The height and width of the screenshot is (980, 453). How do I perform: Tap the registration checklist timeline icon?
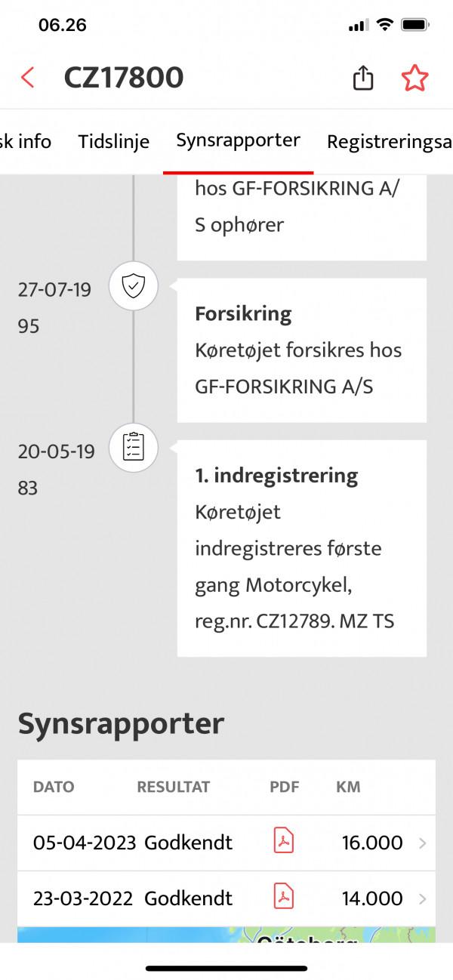(134, 448)
